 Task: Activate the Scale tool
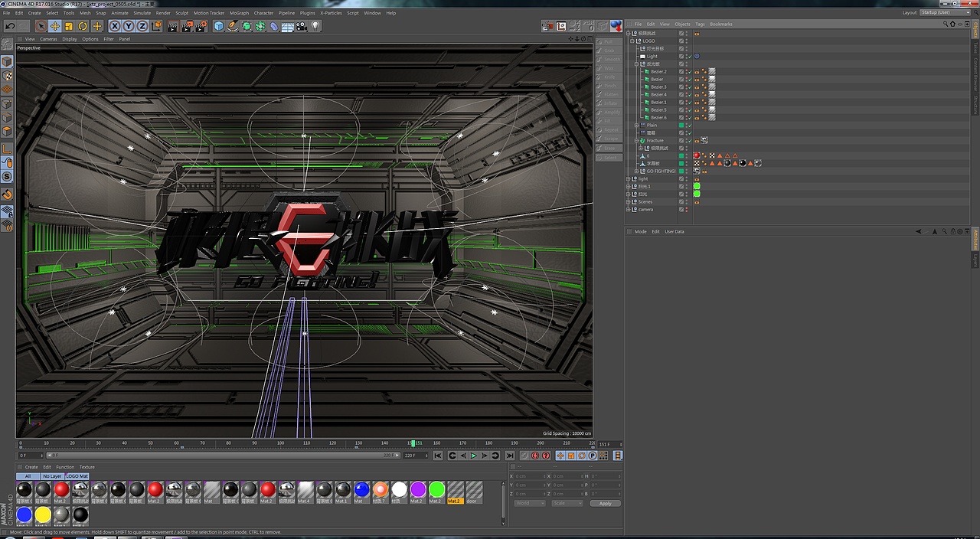click(69, 26)
